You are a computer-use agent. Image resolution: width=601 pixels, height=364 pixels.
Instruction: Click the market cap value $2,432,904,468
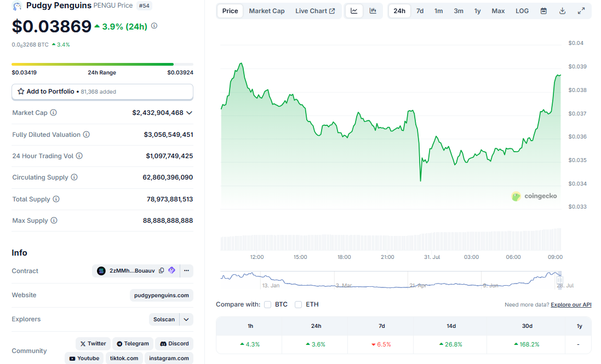click(x=158, y=113)
